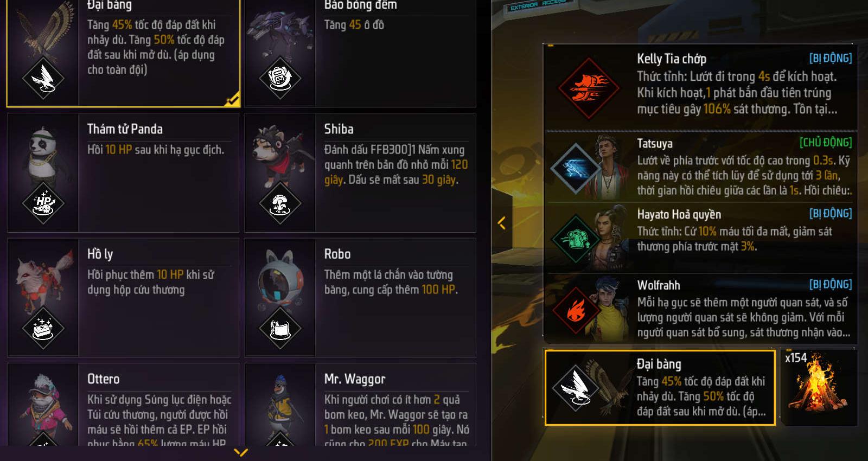The height and width of the screenshot is (461, 868).
Task: Click the Shiba mushroom skill icon
Action: click(280, 203)
